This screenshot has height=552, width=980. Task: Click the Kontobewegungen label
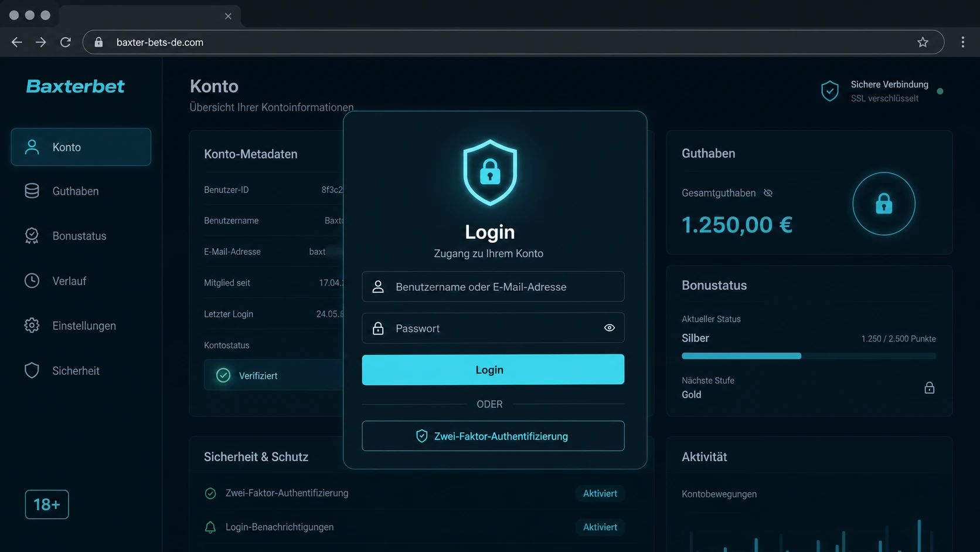click(719, 494)
